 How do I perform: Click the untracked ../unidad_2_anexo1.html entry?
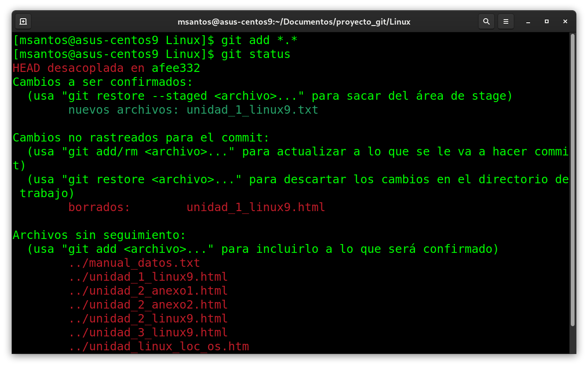[148, 291]
